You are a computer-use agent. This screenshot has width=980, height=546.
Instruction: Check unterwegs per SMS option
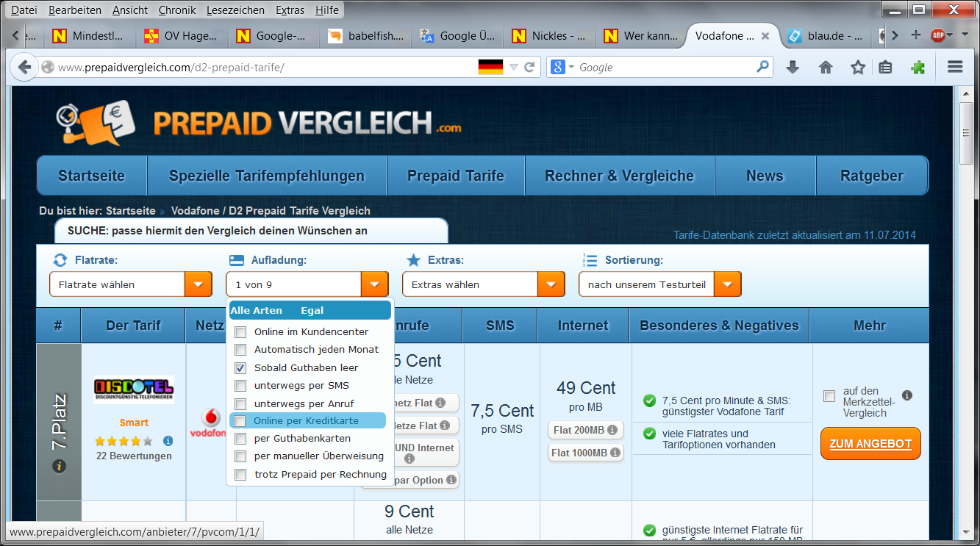tap(240, 385)
